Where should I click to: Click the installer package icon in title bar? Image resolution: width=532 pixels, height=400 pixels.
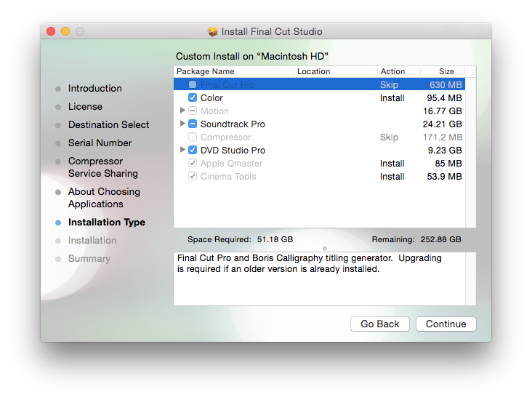tap(213, 31)
